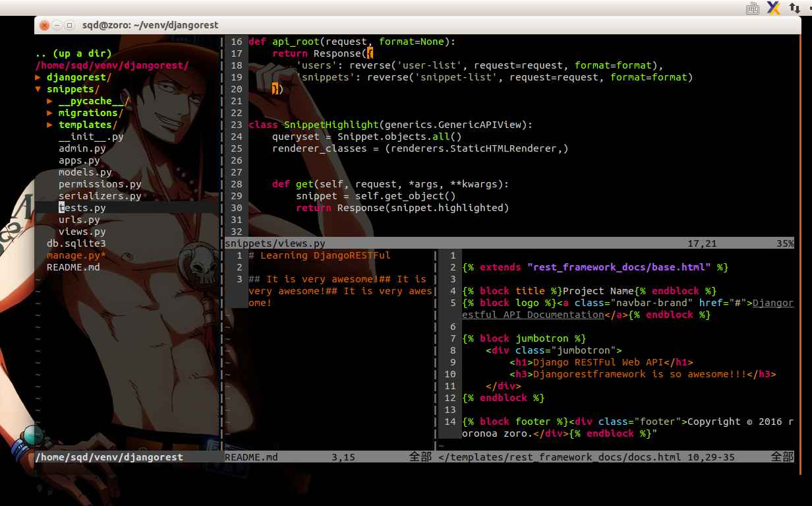Click the NERDTree status line /home/sqd/venv/djangorest
This screenshot has height=506, width=812.
[x=109, y=457]
